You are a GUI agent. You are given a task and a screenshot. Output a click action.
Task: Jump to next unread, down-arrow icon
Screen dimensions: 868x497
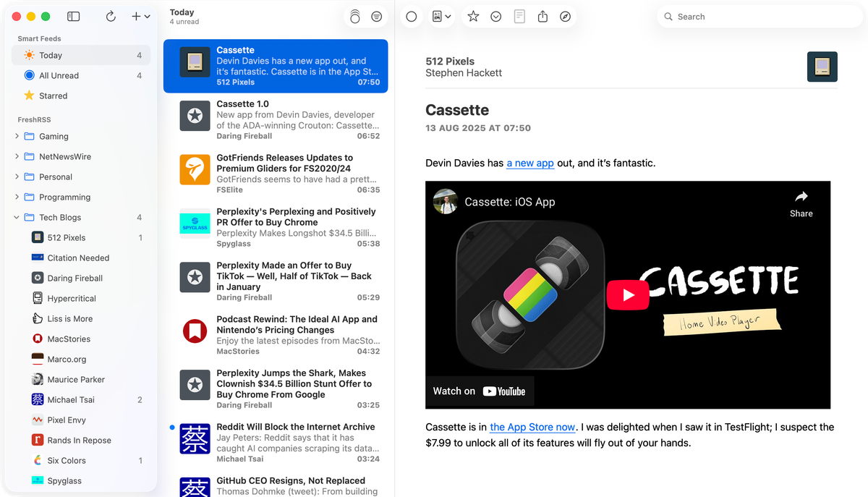tap(496, 16)
